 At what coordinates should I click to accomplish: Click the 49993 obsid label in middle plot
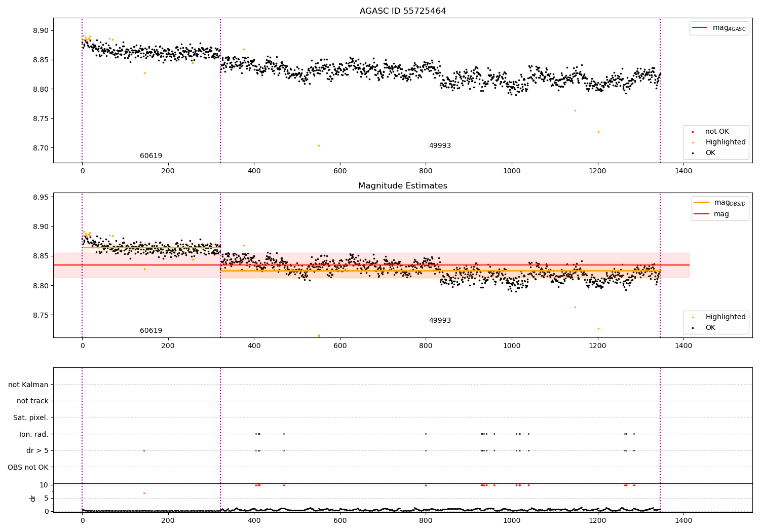(440, 321)
